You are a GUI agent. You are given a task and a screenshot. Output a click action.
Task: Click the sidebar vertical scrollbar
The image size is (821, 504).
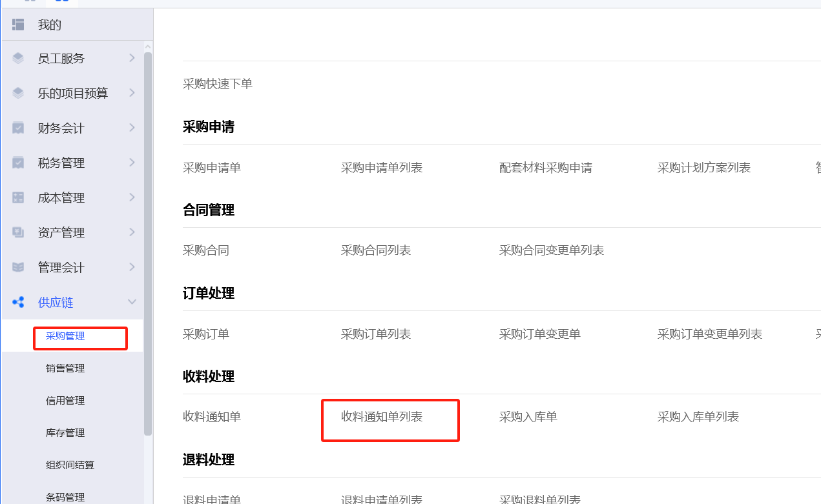click(x=148, y=245)
